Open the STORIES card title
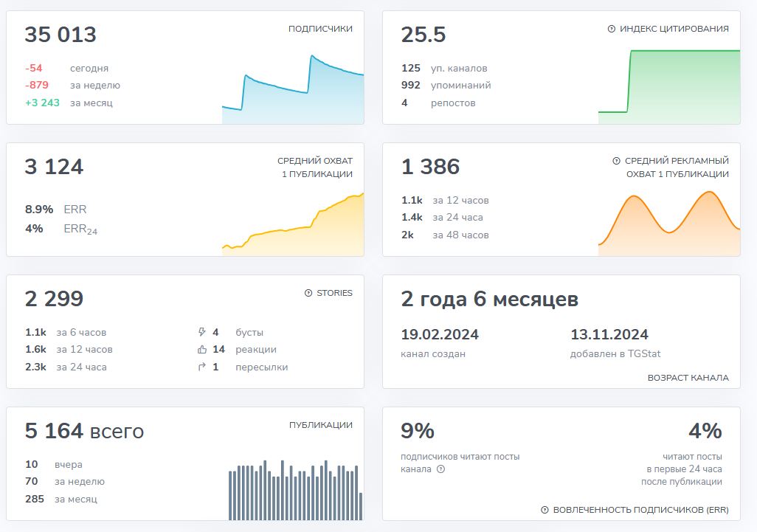The width and height of the screenshot is (757, 532). pos(334,293)
